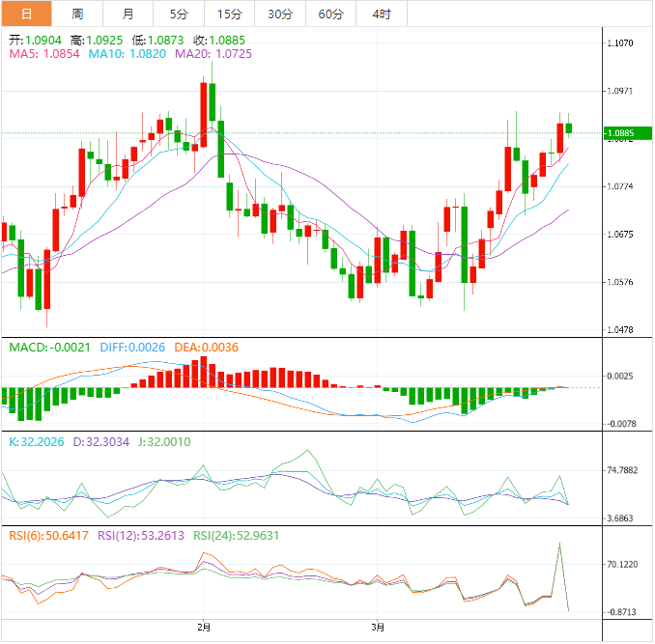Image resolution: width=655 pixels, height=644 pixels.
Task: Click the MACD value label
Action: 50,347
